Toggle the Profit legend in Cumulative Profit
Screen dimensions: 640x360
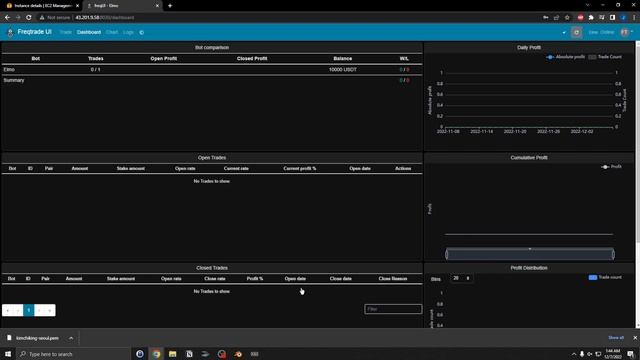click(x=611, y=167)
